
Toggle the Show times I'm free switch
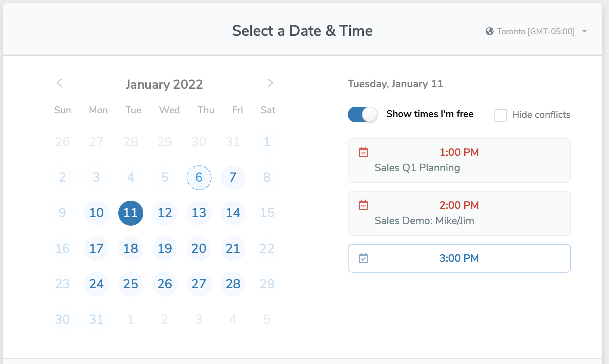click(x=362, y=114)
